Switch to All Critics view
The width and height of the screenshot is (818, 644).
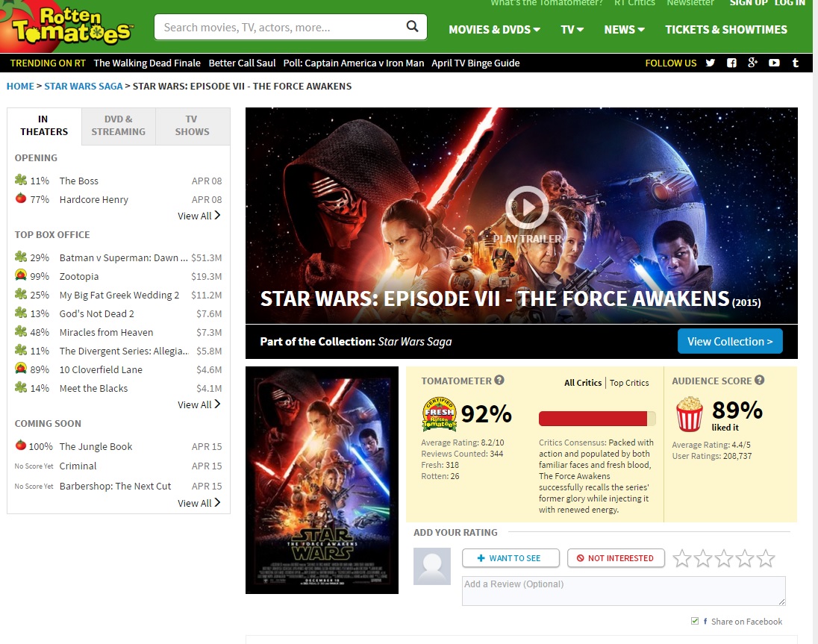(583, 383)
